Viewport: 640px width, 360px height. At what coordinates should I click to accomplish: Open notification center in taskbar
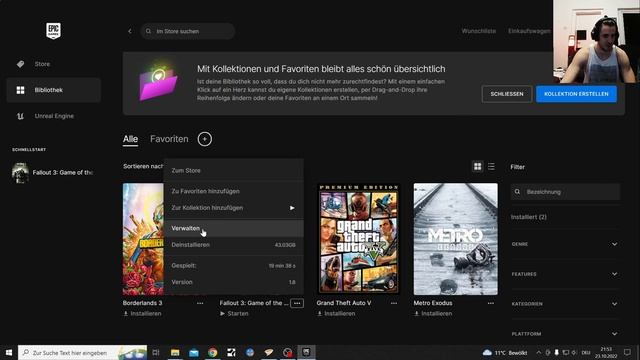point(627,353)
